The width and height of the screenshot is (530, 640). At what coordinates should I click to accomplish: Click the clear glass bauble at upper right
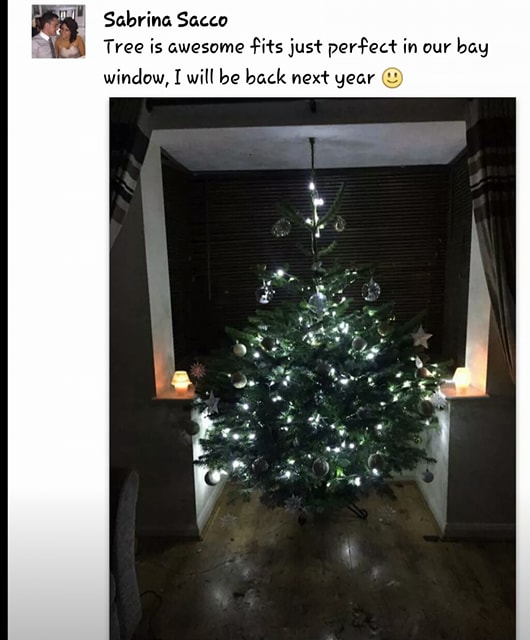click(371, 290)
